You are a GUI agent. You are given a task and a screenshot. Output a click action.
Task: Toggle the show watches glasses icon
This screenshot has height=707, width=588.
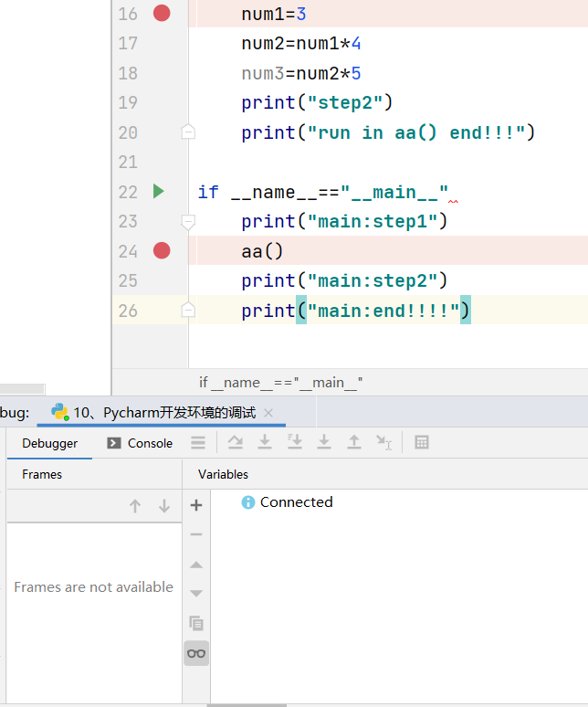coord(196,653)
